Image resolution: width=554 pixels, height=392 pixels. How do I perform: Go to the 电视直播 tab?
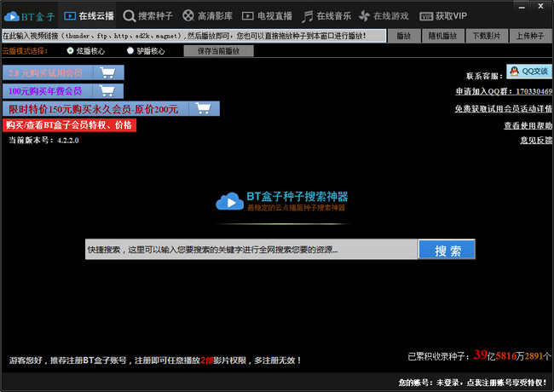[x=267, y=16]
